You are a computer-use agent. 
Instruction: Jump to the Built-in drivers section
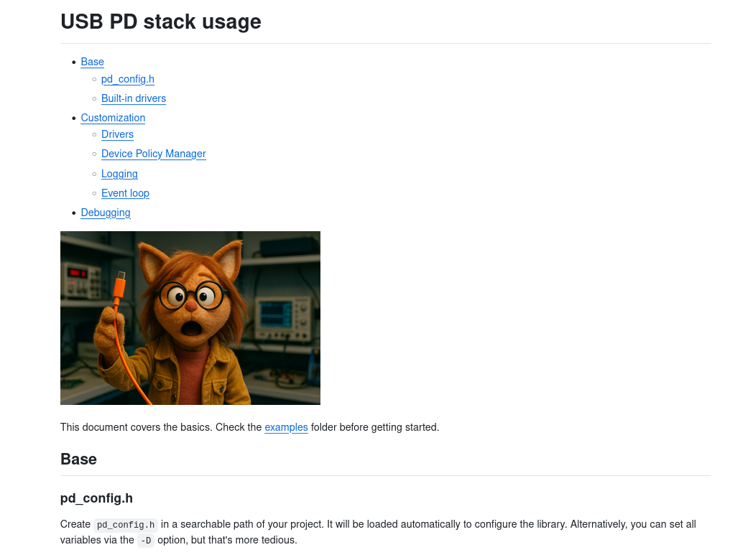133,98
